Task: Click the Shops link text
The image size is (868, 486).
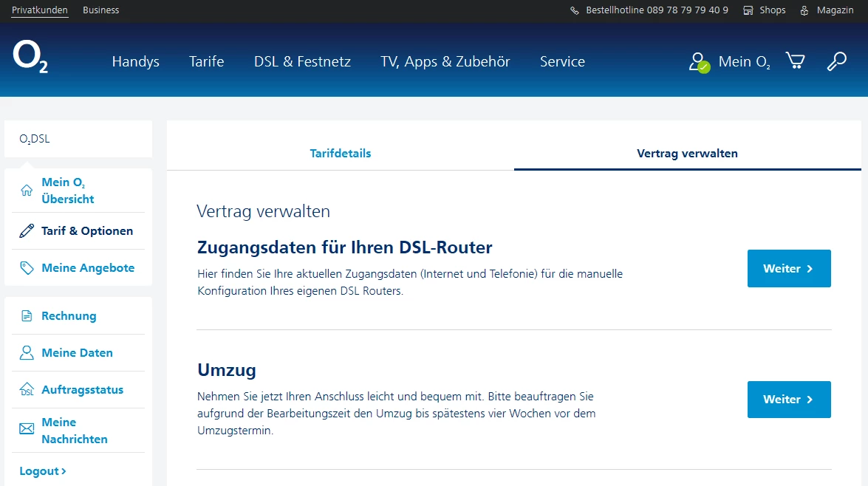Action: (772, 10)
